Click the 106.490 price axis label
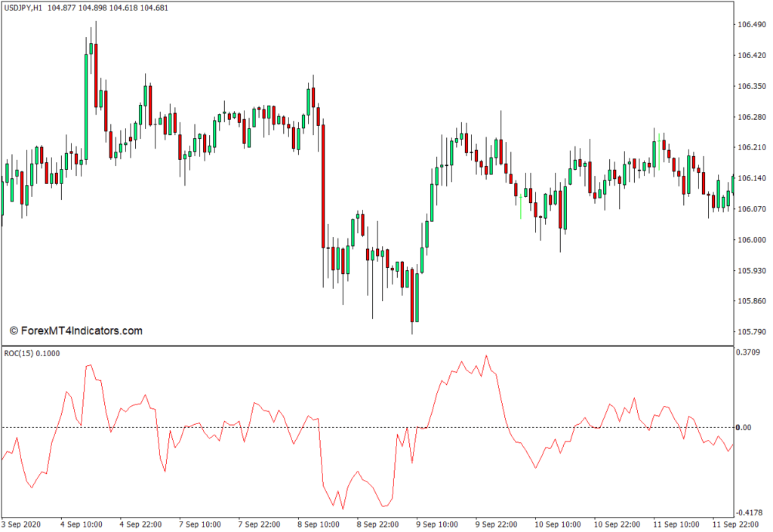This screenshot has height=532, width=773. (750, 25)
